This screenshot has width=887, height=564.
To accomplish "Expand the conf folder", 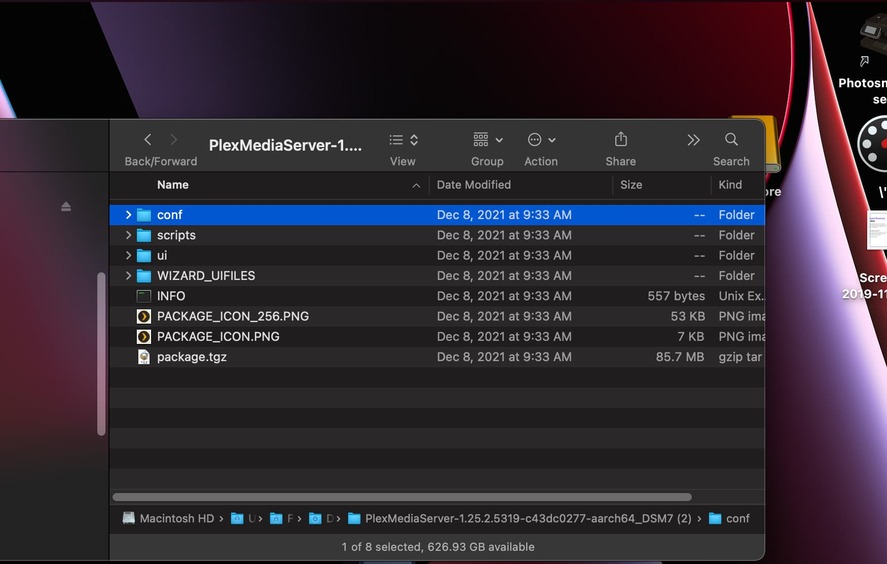I will pos(128,215).
